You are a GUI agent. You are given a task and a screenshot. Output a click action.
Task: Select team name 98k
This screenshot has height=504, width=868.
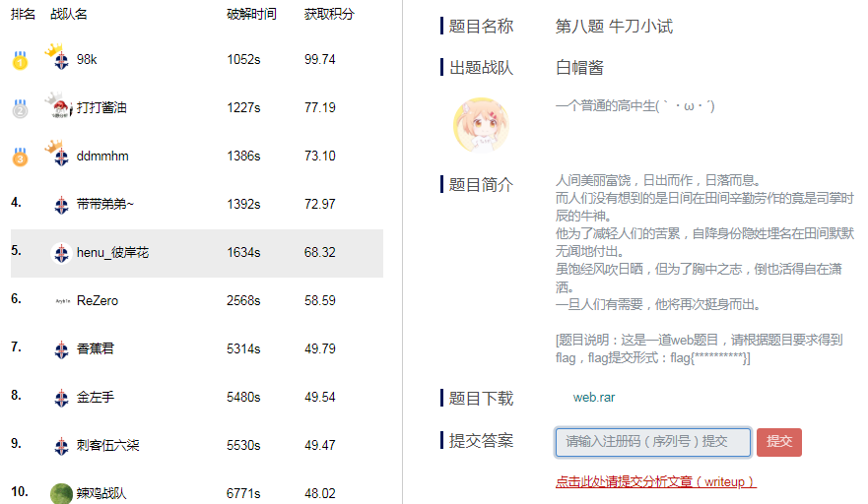[x=87, y=60]
